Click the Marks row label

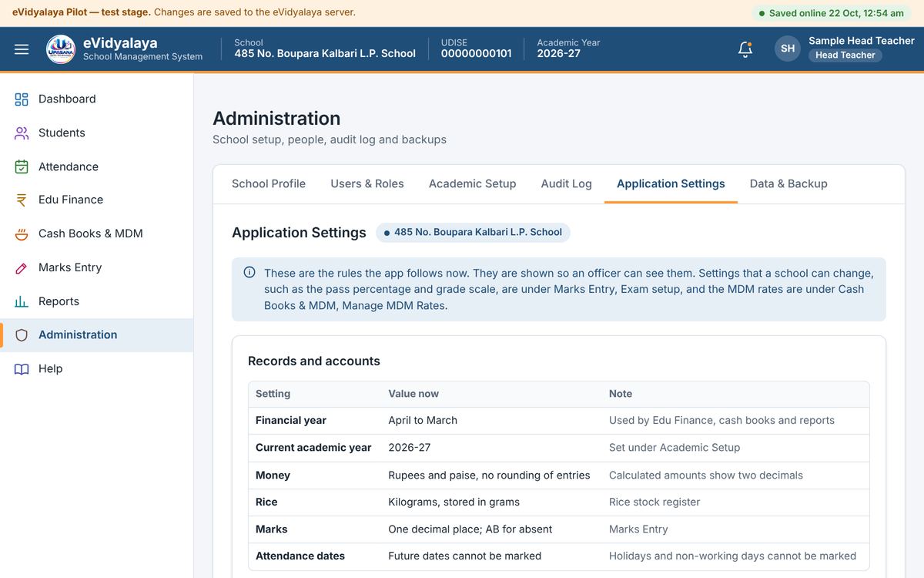click(271, 529)
